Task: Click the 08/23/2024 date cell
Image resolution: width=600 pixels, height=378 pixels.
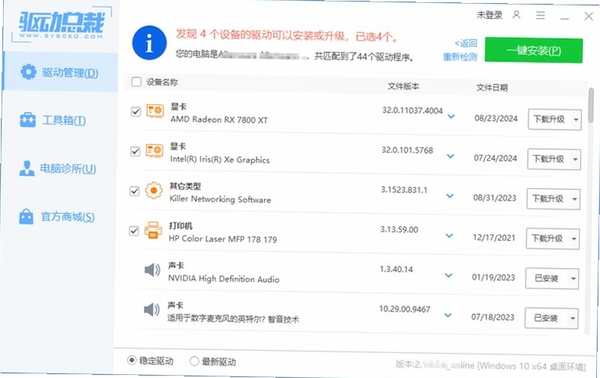Action: click(x=496, y=119)
